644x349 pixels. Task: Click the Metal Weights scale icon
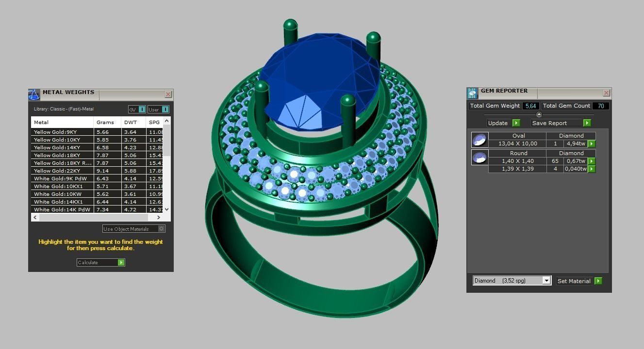pyautogui.click(x=34, y=94)
